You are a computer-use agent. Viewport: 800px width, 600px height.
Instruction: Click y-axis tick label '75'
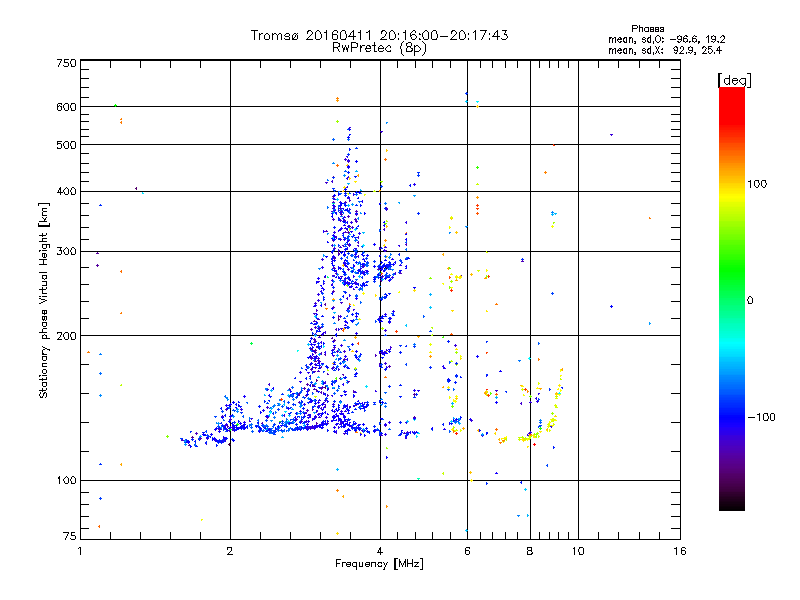(69, 536)
